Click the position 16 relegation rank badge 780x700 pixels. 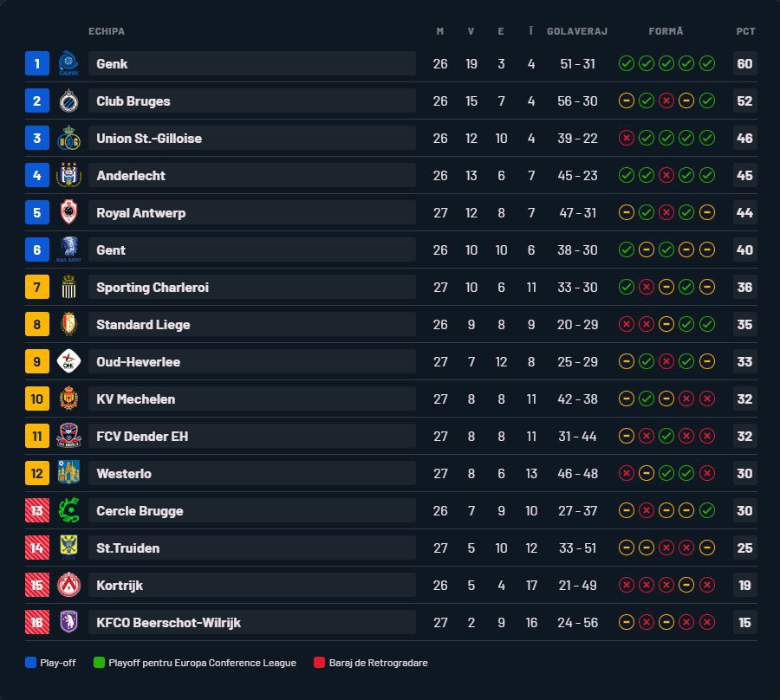click(37, 622)
